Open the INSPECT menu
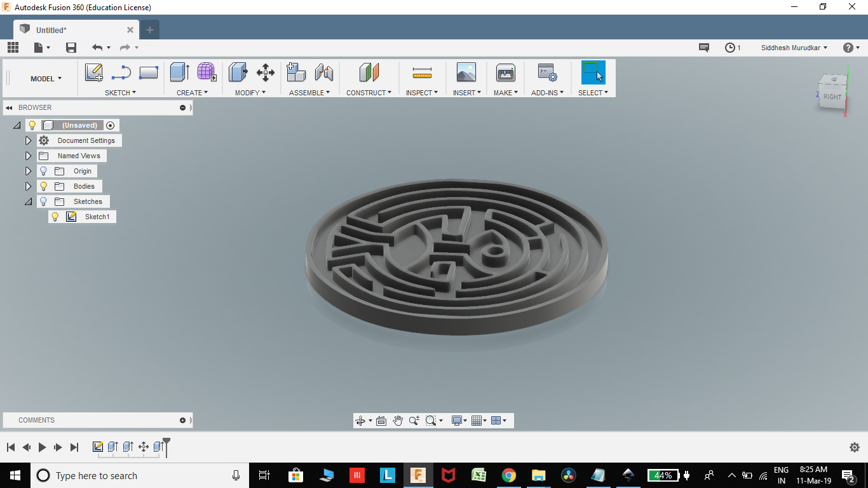The height and width of the screenshot is (488, 868). click(422, 93)
